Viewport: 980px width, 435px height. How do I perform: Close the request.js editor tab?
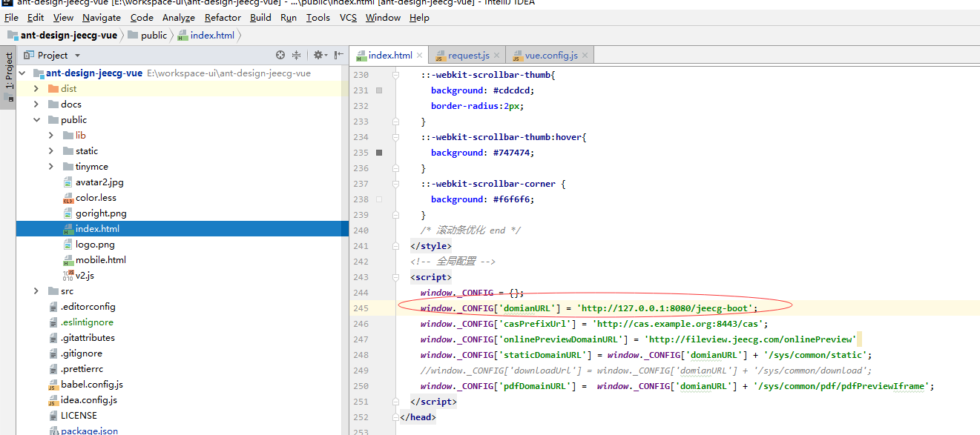pos(497,56)
